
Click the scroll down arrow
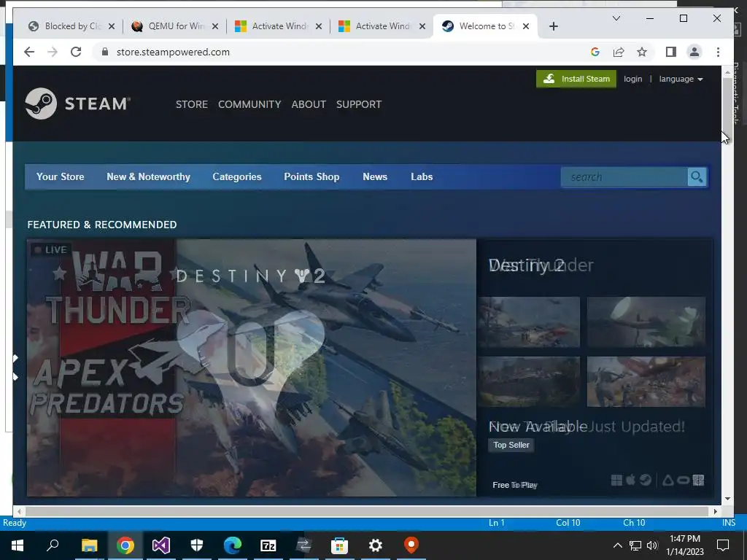(727, 499)
